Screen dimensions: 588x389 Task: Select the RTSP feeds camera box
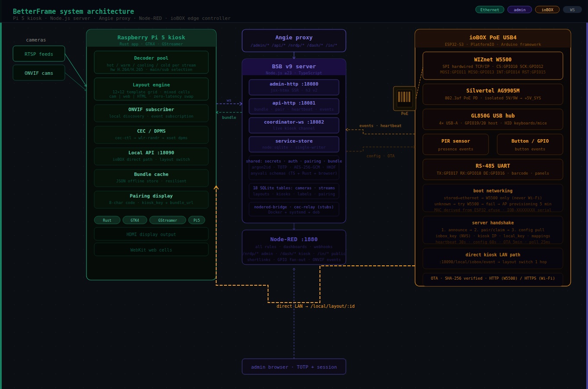39,54
